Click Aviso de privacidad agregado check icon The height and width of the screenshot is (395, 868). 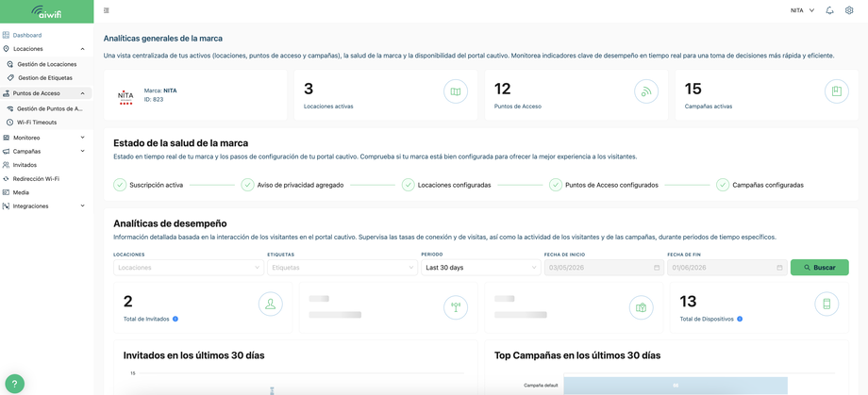click(x=247, y=185)
